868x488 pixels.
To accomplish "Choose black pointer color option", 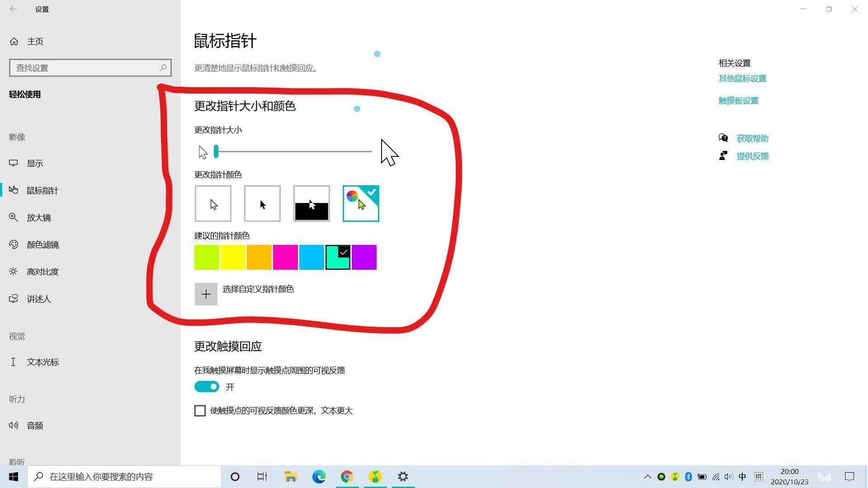I will point(262,203).
